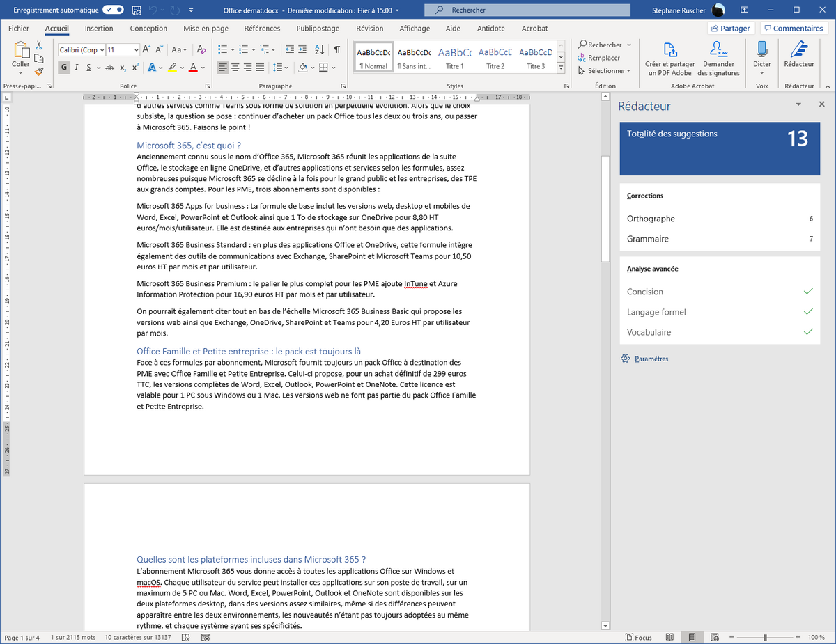Toggle underline (S) formatting
The image size is (836, 644).
pyautogui.click(x=89, y=68)
